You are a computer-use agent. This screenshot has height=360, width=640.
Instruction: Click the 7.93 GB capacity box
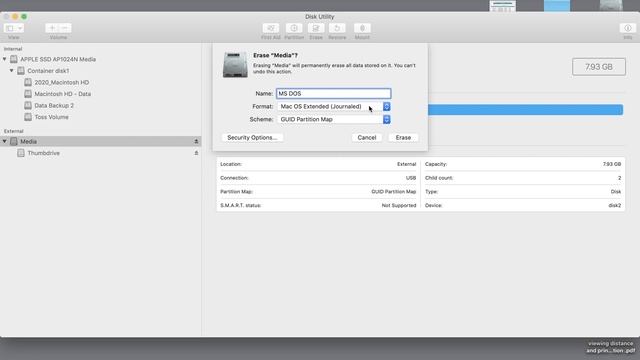[599, 67]
